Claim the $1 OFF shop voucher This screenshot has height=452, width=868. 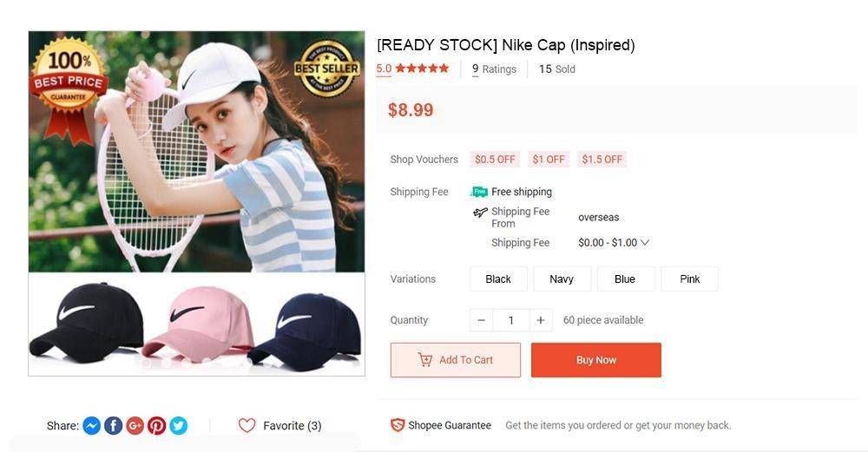coord(549,160)
